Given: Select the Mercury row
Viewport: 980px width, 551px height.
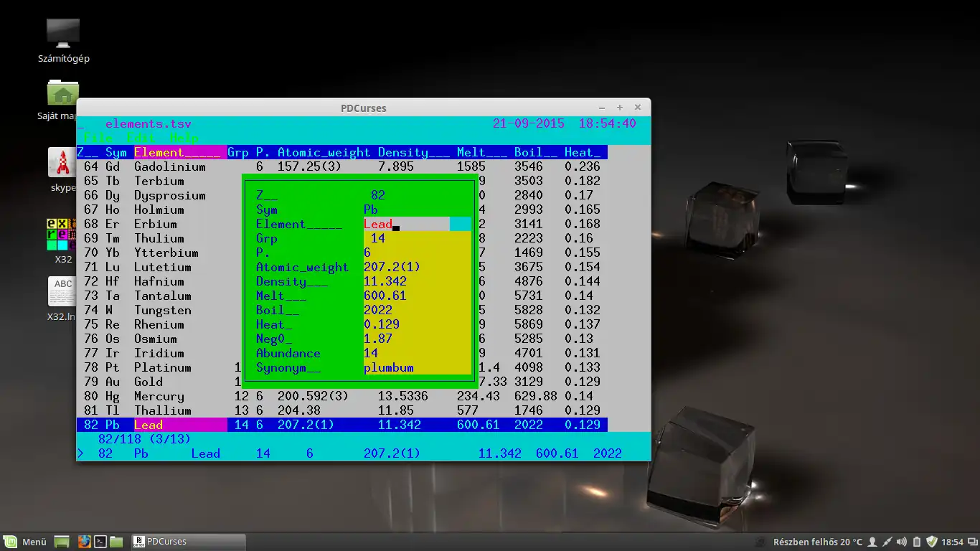Looking at the screenshot, I should 342,396.
